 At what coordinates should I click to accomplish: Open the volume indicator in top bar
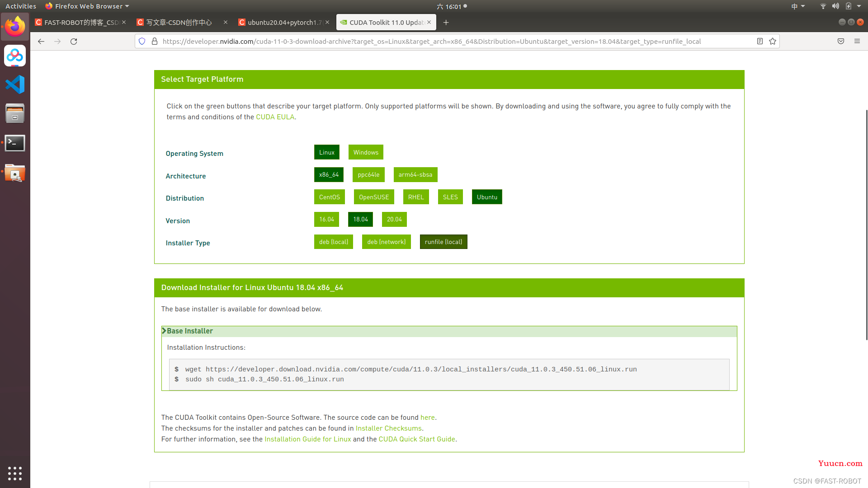point(835,6)
